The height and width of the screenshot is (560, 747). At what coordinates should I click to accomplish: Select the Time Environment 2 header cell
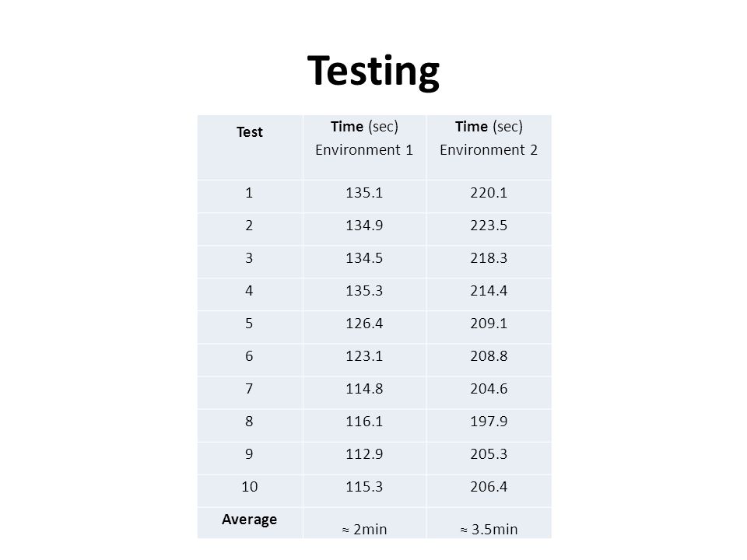tap(489, 147)
